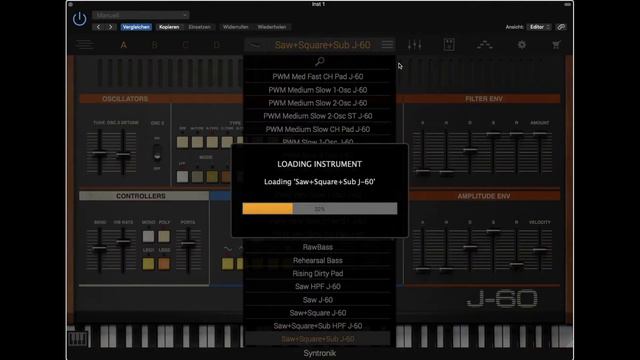Toggle the Vergleichen compare button
This screenshot has height=360, width=640.
tap(136, 27)
